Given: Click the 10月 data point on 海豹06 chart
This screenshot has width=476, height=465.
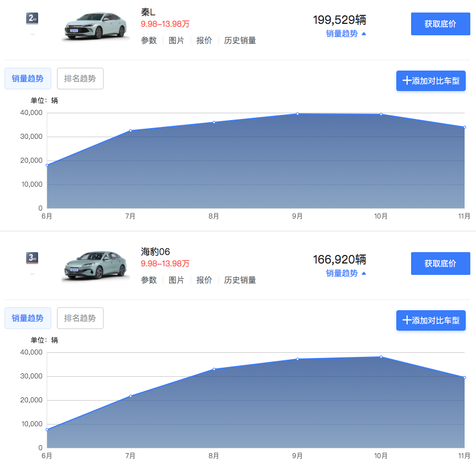Looking at the screenshot, I should (x=381, y=357).
